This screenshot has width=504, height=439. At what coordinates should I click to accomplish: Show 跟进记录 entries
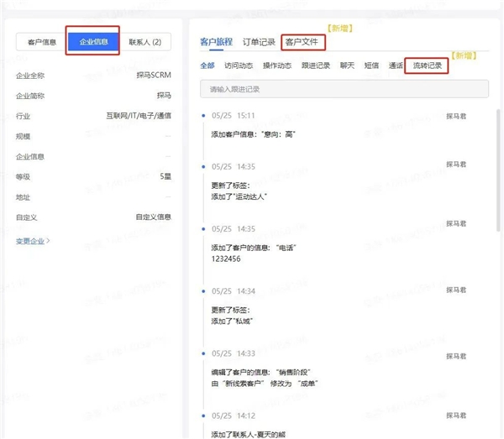tap(316, 65)
